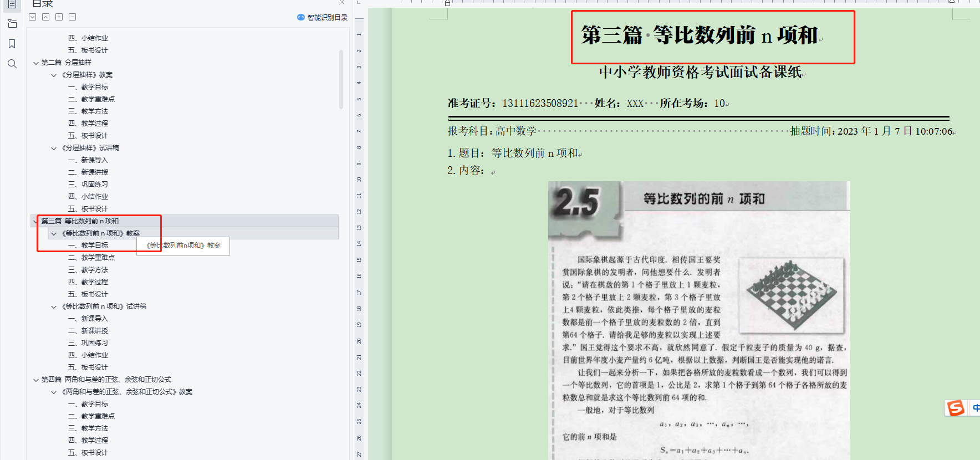980x460 pixels.
Task: Collapse the 第四篇 两角和与差 chapter
Action: click(36, 380)
